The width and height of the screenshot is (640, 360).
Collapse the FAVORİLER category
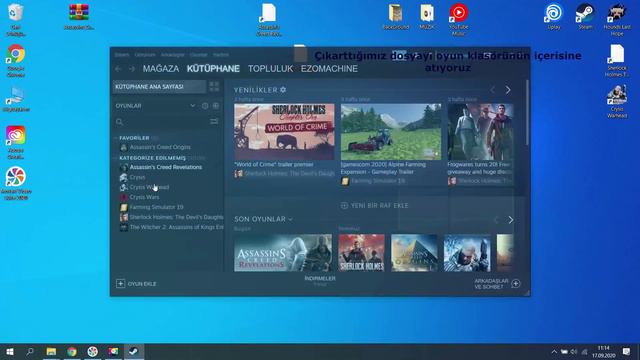coord(134,138)
